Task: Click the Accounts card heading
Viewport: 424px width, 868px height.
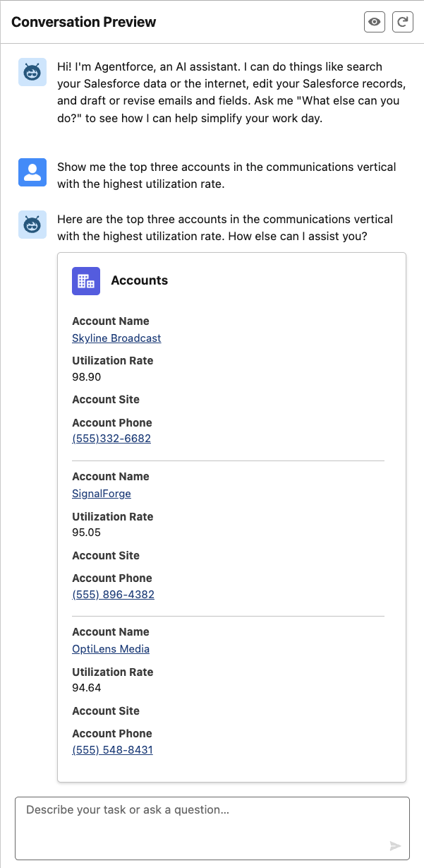Action: (x=140, y=280)
